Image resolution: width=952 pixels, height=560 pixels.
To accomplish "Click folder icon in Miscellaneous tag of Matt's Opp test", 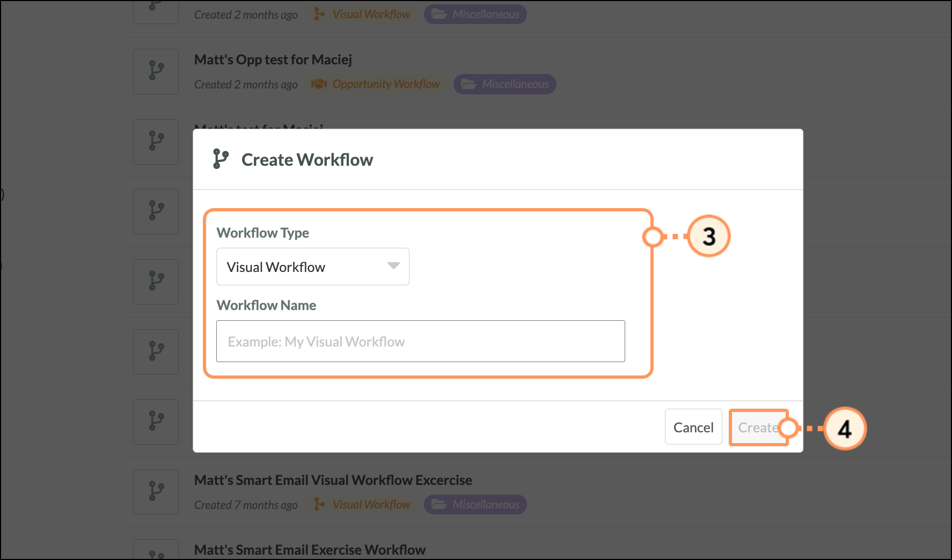I will point(468,84).
